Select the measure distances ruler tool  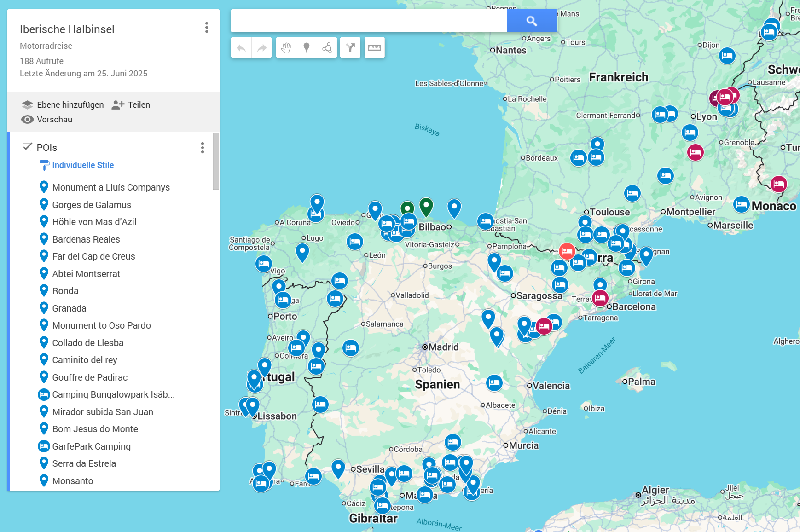(374, 47)
